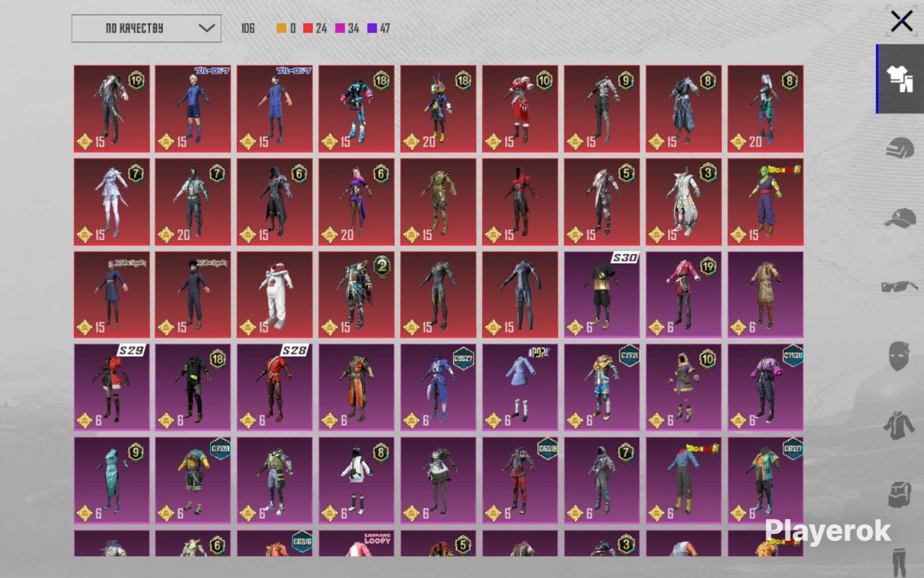Select the beige robe outfit

point(765,294)
